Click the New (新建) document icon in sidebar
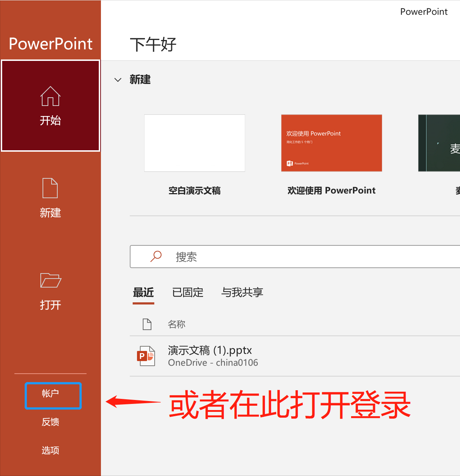 click(50, 188)
